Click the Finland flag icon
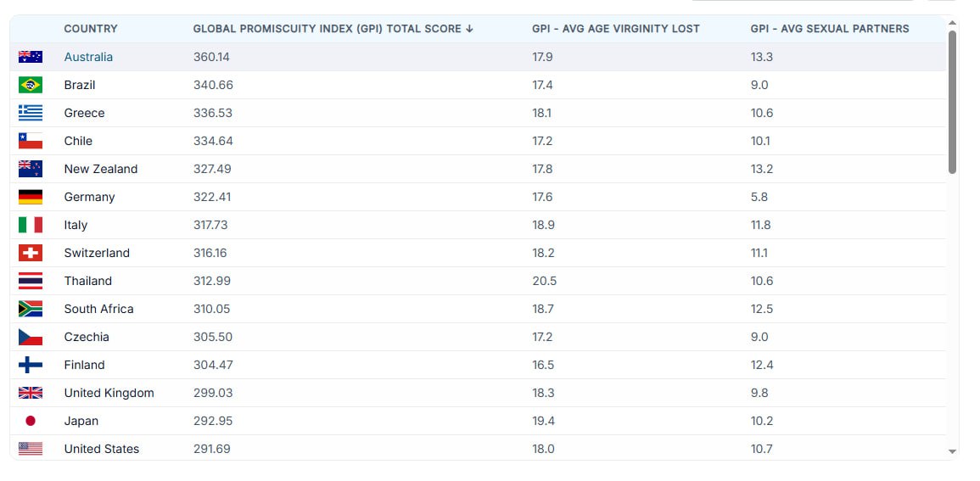Viewport: 980px width, 481px height. pyautogui.click(x=31, y=365)
